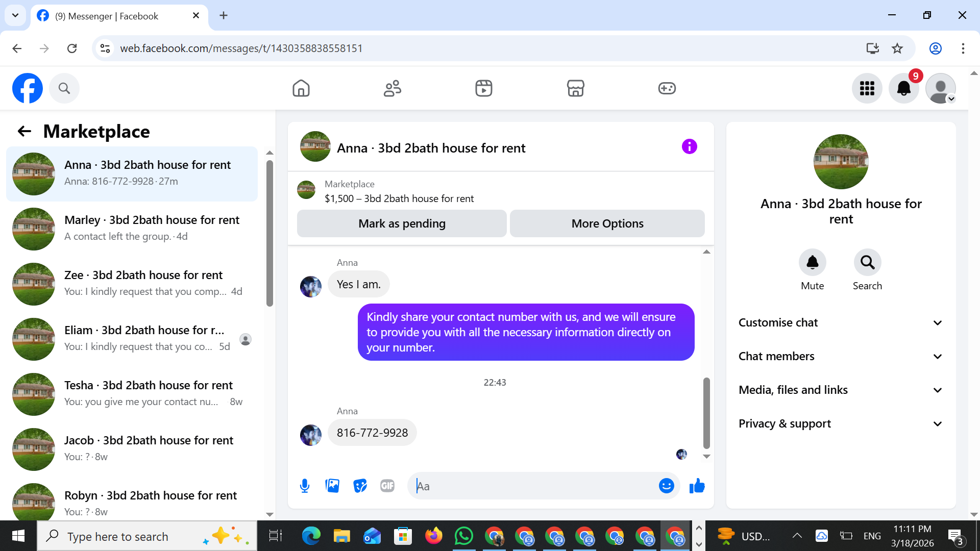Click the chat messages scrollbar thumb
This screenshot has width=980, height=551.
click(x=706, y=412)
